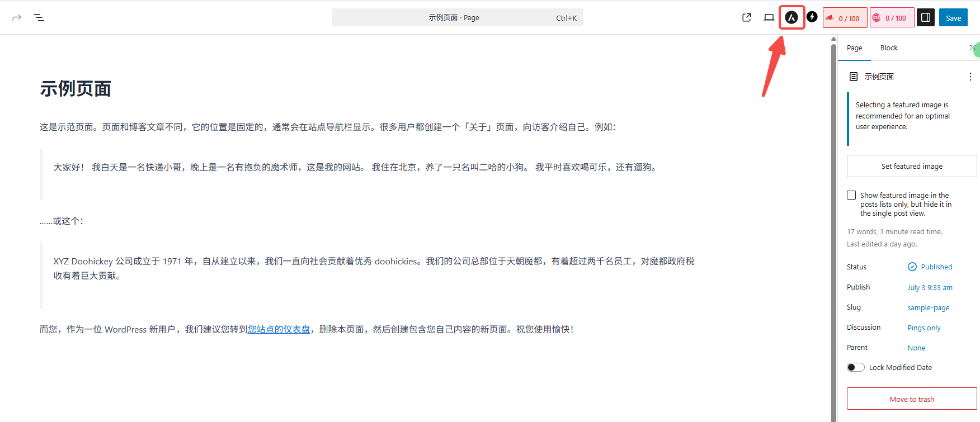Screen dimensions: 980x422
Task: Click the laptop device preview icon
Action: pyautogui.click(x=769, y=17)
